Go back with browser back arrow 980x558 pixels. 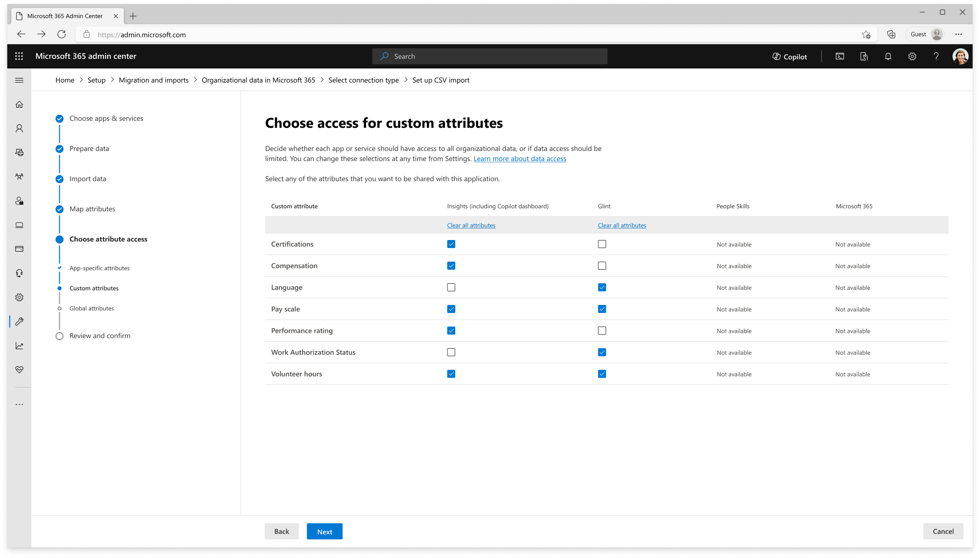tap(21, 34)
